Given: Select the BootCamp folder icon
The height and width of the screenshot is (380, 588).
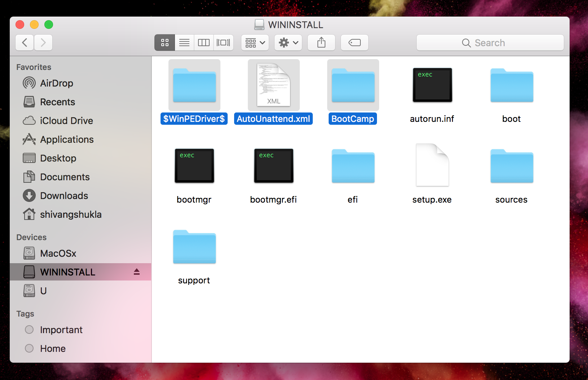Looking at the screenshot, I should point(353,85).
